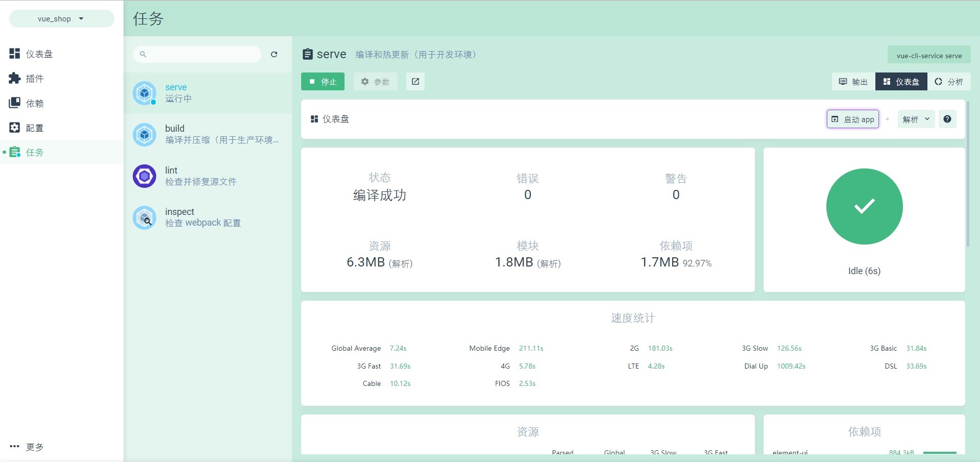Switch to the 输出 output tab
Viewport: 980px width, 462px height.
853,82
